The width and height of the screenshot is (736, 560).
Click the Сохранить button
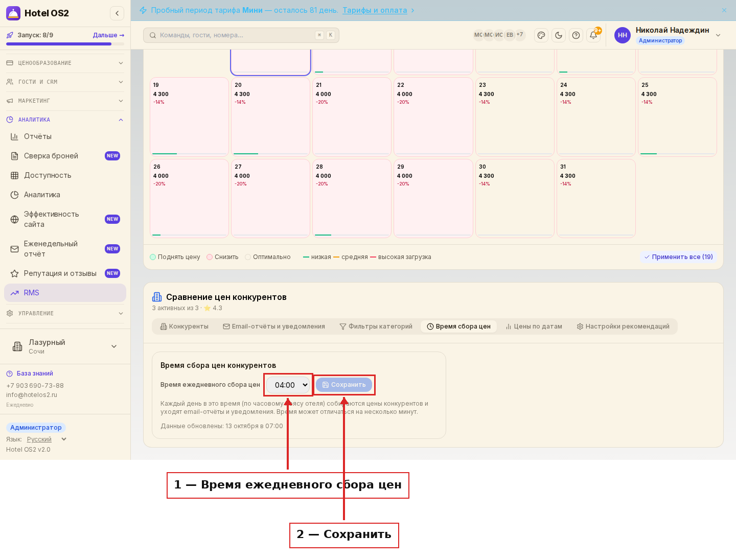coord(344,385)
